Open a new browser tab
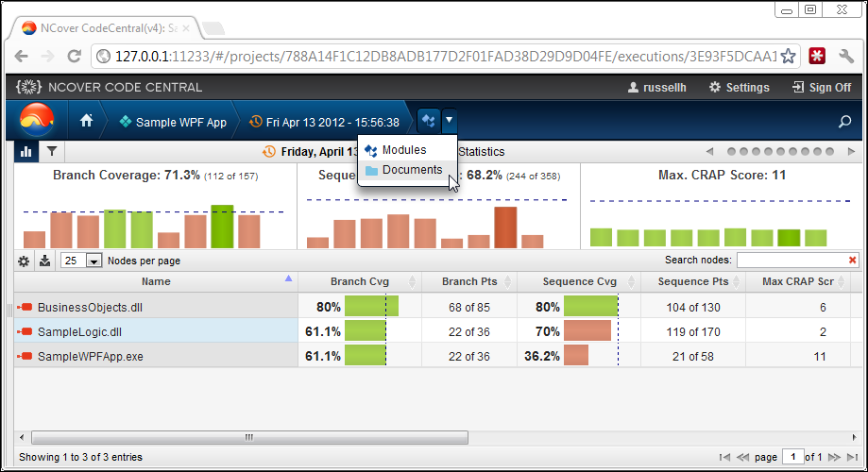Screen dimensions: 868x472 (x=213, y=28)
